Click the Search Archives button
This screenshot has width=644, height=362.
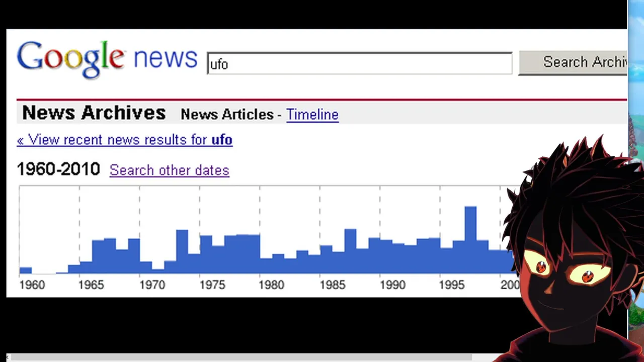pyautogui.click(x=573, y=62)
